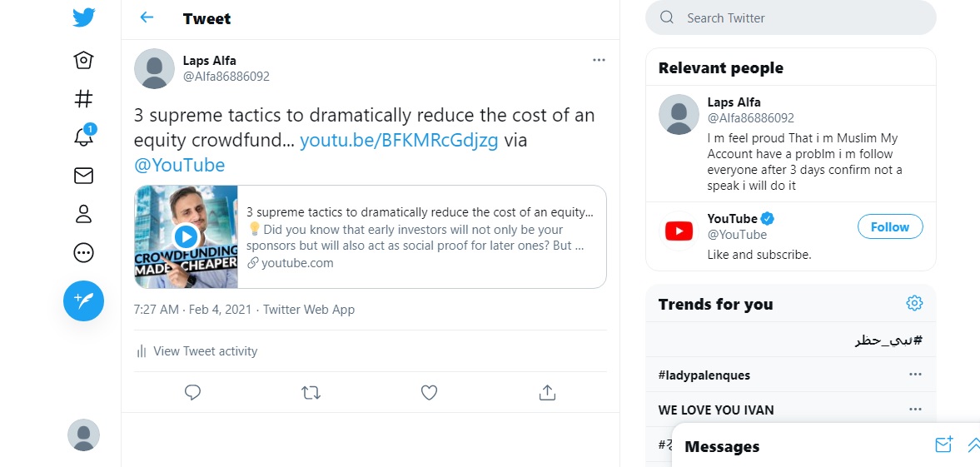The height and width of the screenshot is (467, 980).
Task: Click the Share tweet upload icon
Action: (x=547, y=393)
